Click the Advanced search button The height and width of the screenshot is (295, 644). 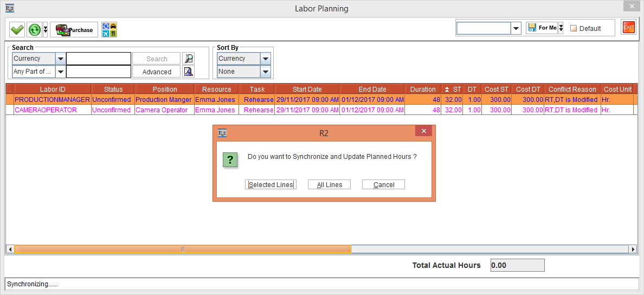coord(157,72)
